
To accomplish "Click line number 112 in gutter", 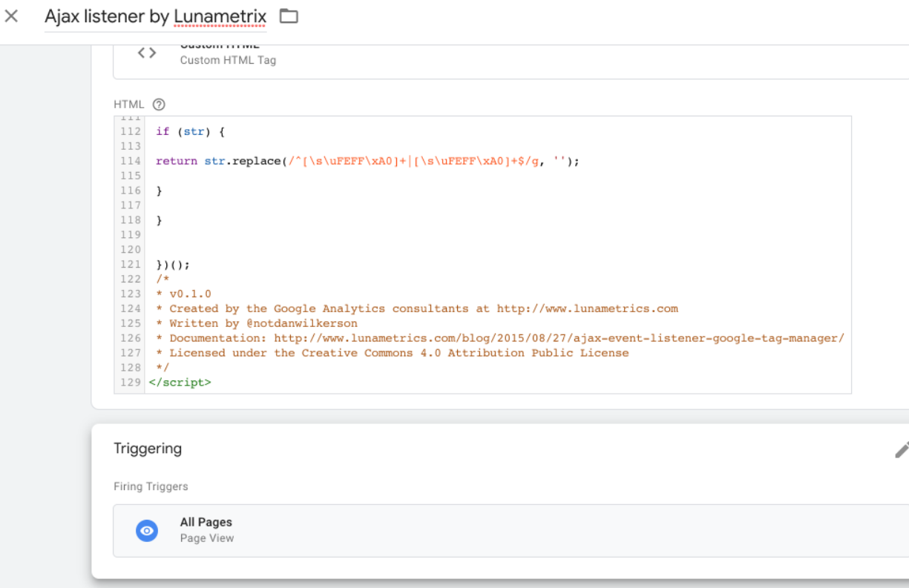I will (x=131, y=131).
